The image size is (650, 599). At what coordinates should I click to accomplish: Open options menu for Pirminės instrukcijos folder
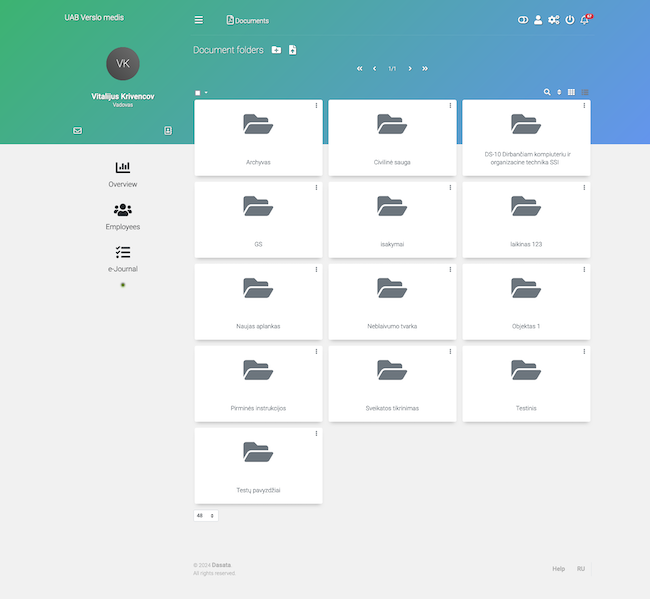point(316,352)
